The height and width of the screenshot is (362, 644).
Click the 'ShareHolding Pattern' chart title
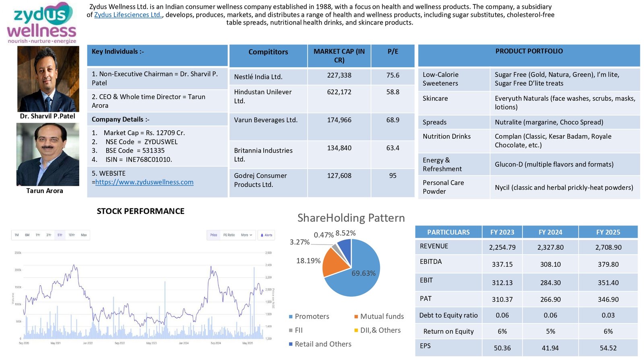pyautogui.click(x=351, y=218)
